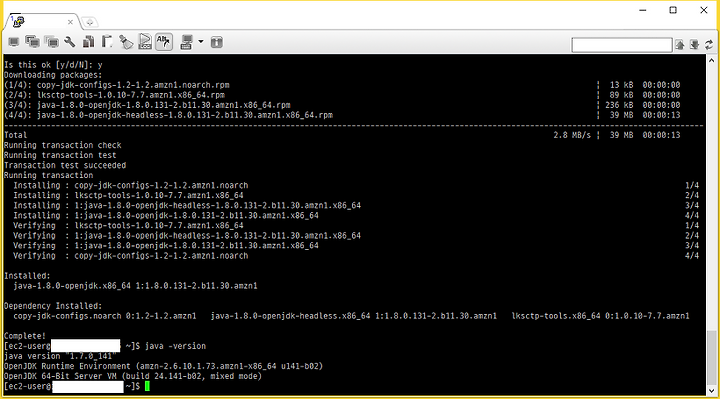The image size is (720, 399).
Task: Click the 'Complete!' line in the terminal
Action: pyautogui.click(x=25, y=336)
